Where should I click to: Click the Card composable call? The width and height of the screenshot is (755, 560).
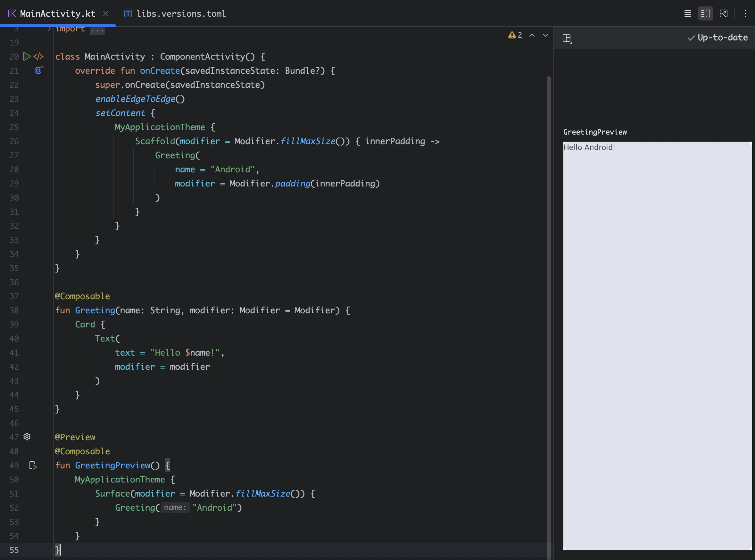pyautogui.click(x=85, y=325)
